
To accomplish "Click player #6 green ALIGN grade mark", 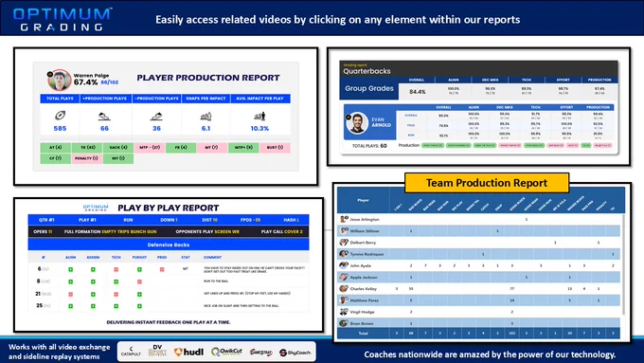I will 71,269.
